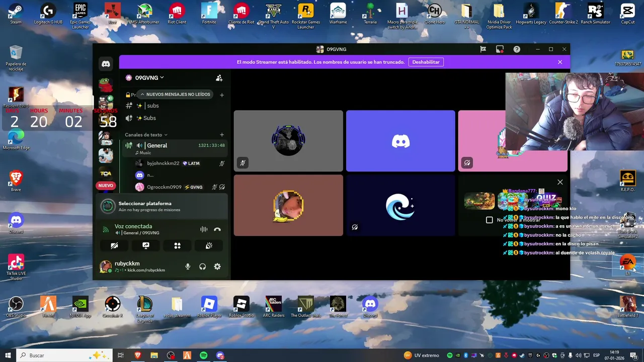Create channel in Canales de texto

tap(222, 135)
